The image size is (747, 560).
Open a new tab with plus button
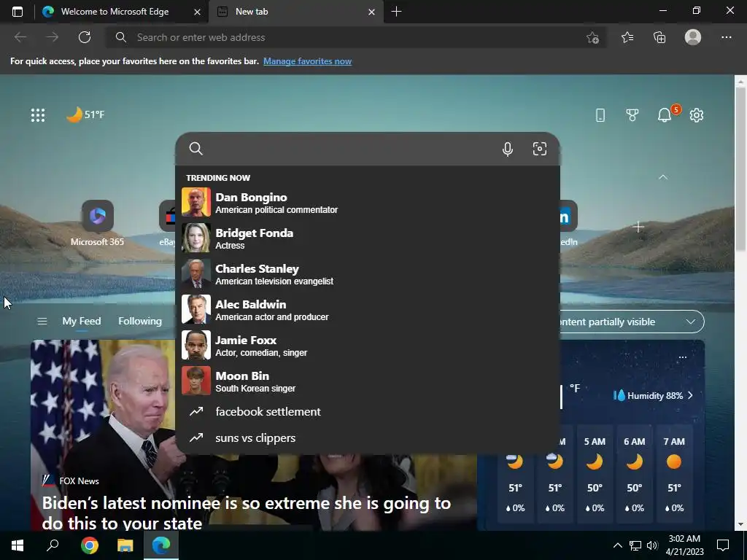(396, 12)
